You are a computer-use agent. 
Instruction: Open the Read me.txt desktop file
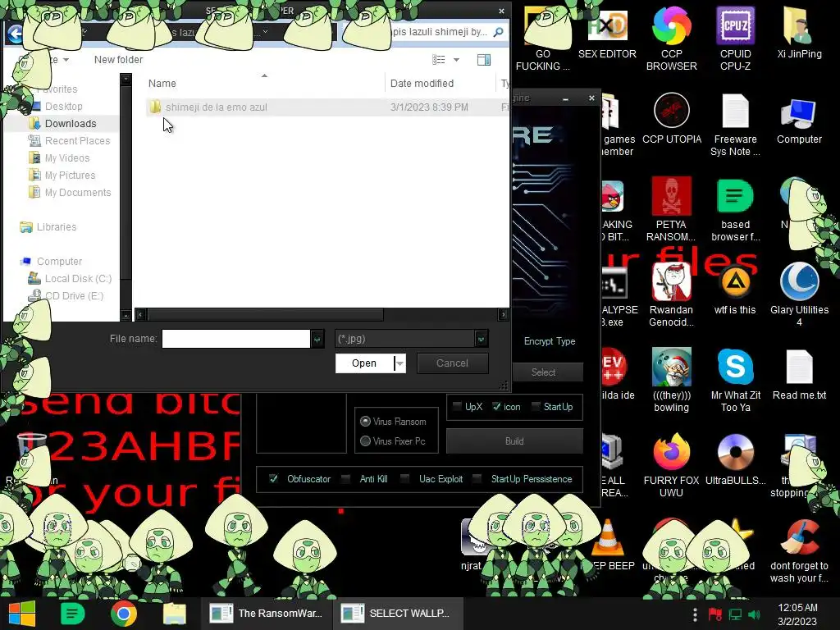[799, 374]
